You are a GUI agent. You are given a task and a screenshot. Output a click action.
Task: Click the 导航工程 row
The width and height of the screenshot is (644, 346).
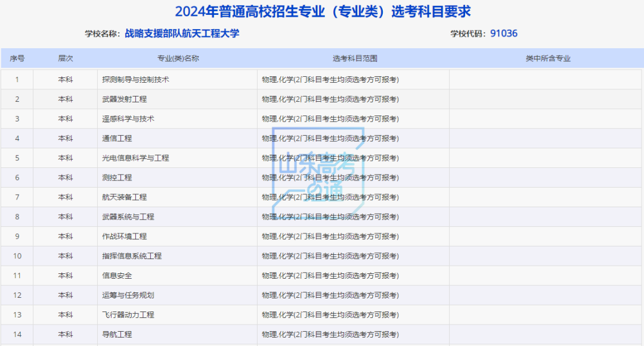coord(117,334)
